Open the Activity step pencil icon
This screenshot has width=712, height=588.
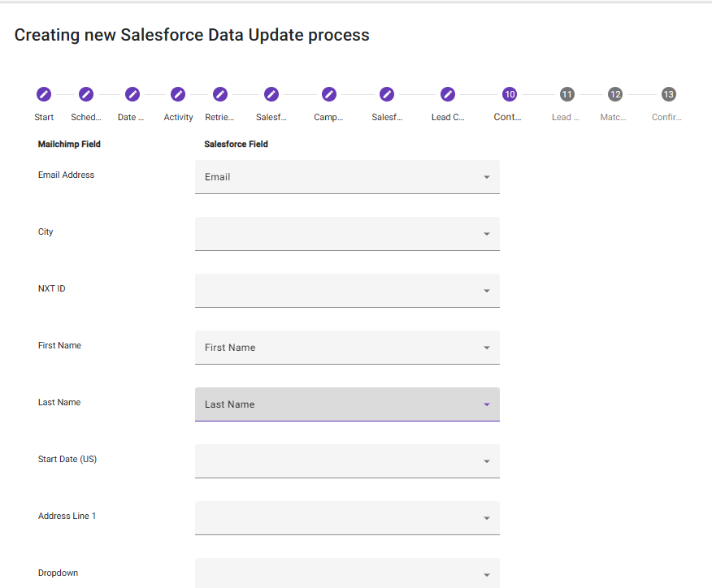(178, 94)
